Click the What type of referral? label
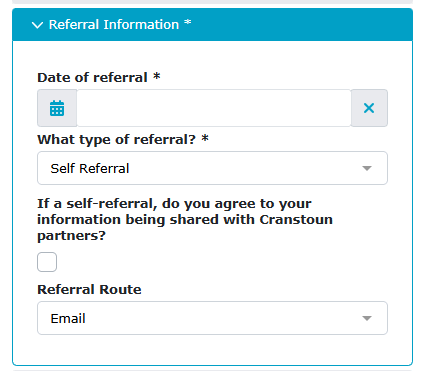The width and height of the screenshot is (422, 371). (116, 139)
